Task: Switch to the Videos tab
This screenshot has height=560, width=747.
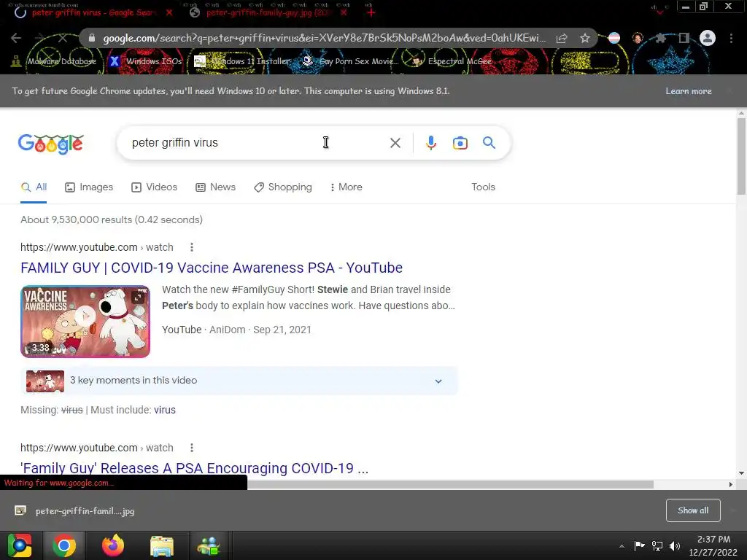Action: (155, 187)
